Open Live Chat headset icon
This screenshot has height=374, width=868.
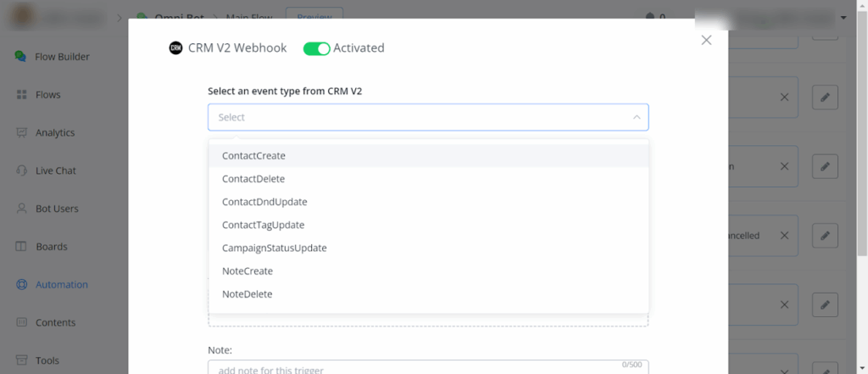pos(20,170)
